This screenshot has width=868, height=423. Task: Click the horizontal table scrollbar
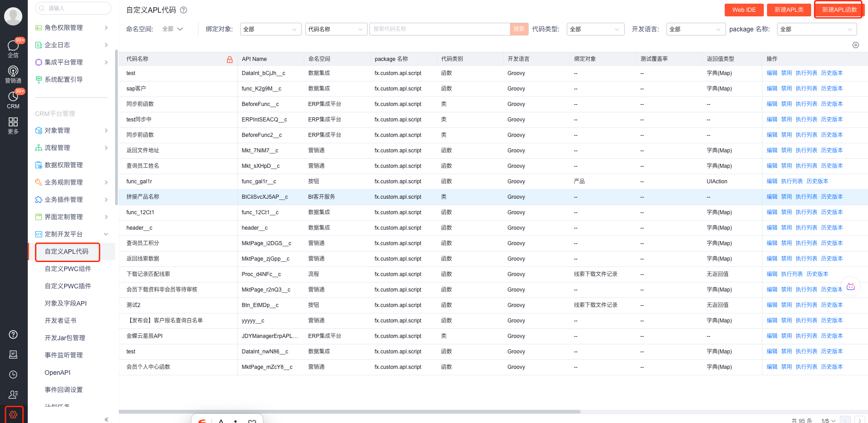[349, 412]
